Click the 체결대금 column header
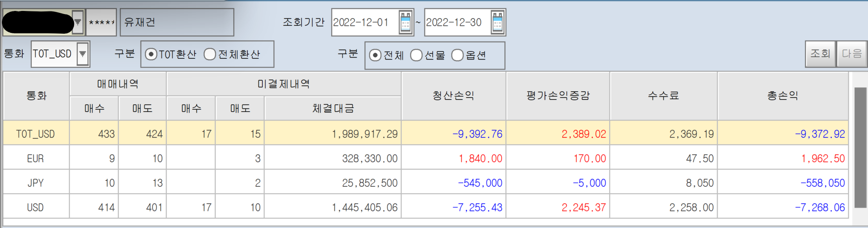The height and width of the screenshot is (228, 868). coord(333,108)
